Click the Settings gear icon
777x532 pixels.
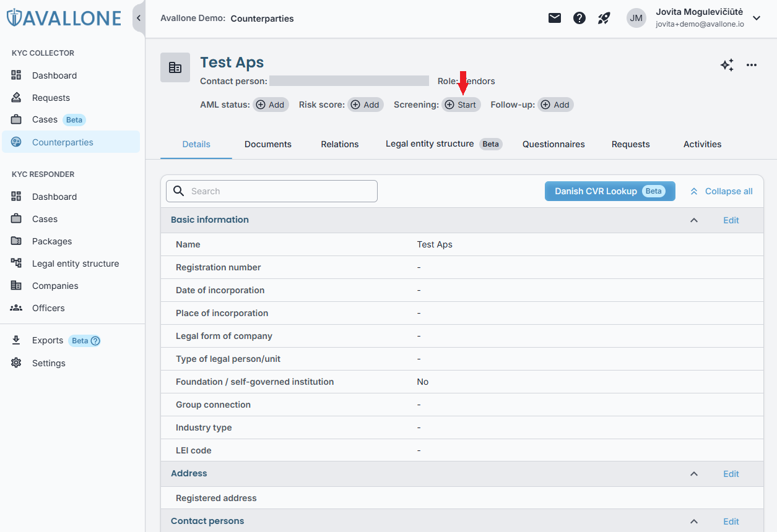pyautogui.click(x=17, y=363)
